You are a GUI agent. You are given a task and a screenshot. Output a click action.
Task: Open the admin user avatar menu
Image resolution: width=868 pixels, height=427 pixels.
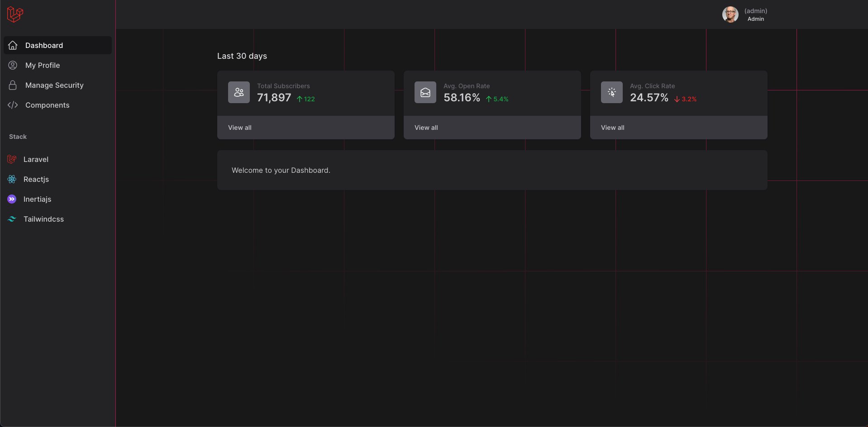click(730, 14)
